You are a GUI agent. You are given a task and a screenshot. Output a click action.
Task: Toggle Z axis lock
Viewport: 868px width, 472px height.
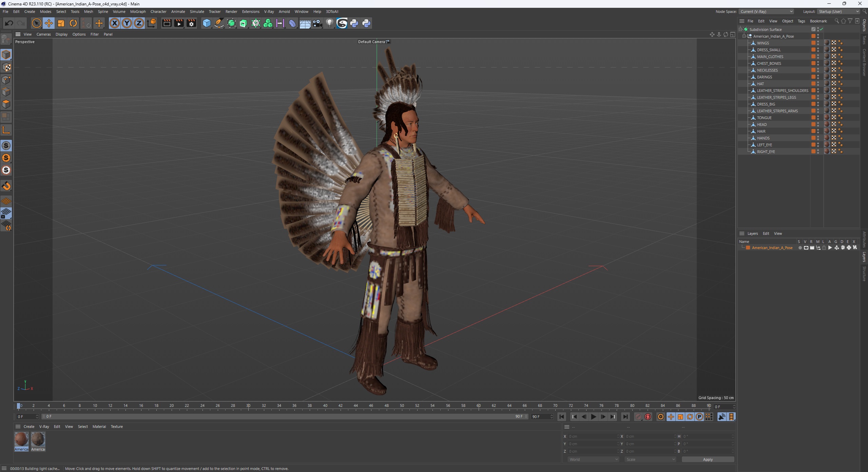point(139,23)
